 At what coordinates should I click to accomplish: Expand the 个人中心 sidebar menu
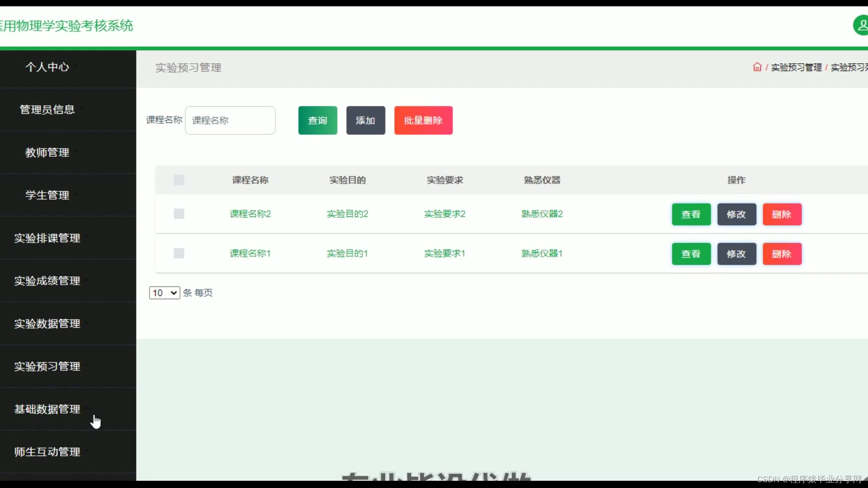pos(47,67)
